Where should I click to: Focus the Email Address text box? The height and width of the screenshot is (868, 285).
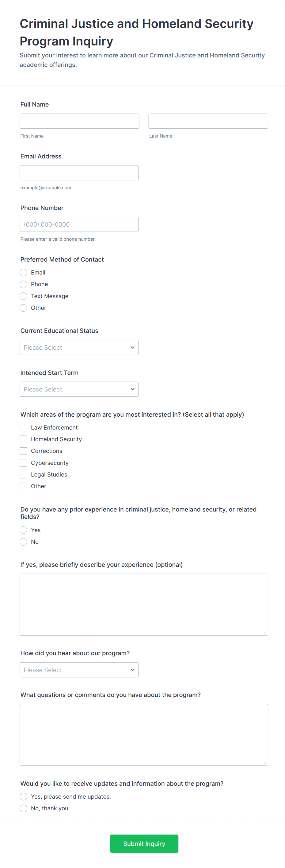pyautogui.click(x=79, y=173)
